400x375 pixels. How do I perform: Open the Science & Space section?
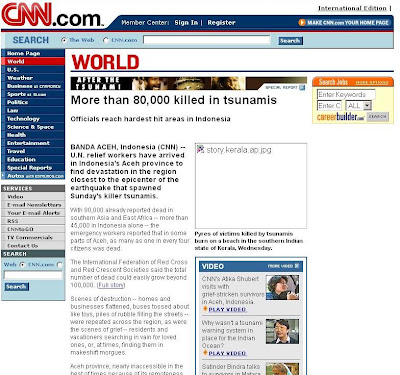click(33, 127)
